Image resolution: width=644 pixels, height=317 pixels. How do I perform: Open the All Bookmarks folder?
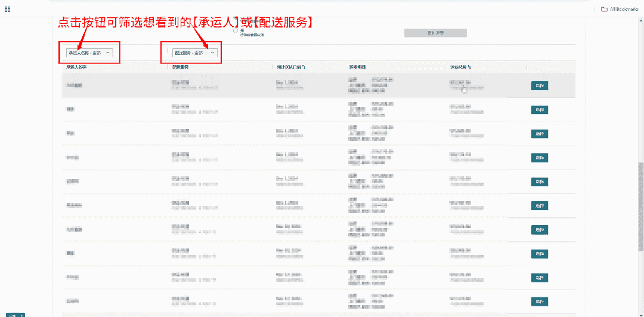coord(620,9)
